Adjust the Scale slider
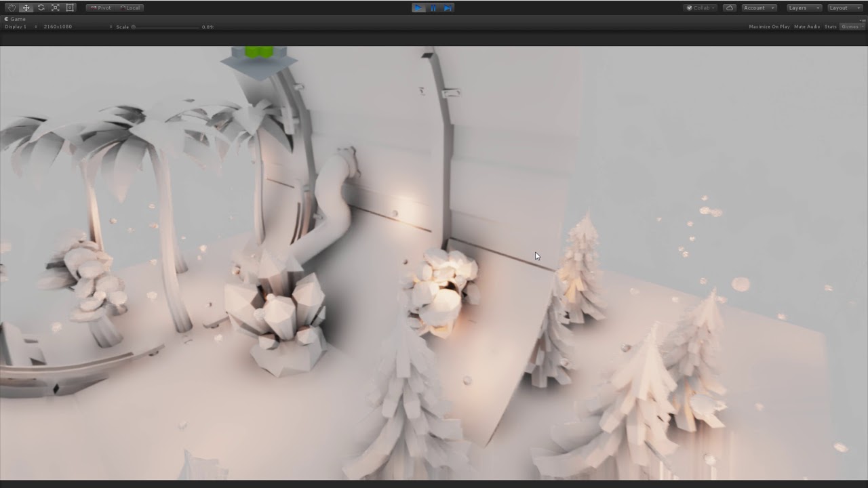Screen dimensions: 868x488 tap(166, 26)
